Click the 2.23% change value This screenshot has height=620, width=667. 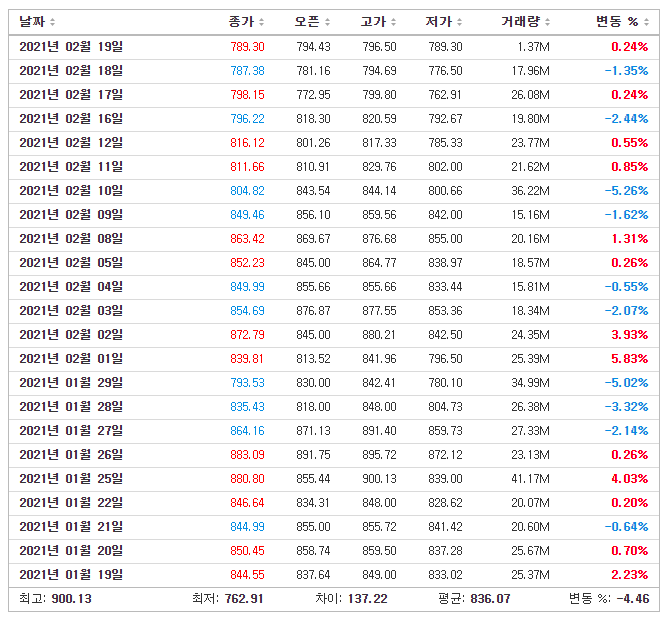630,575
